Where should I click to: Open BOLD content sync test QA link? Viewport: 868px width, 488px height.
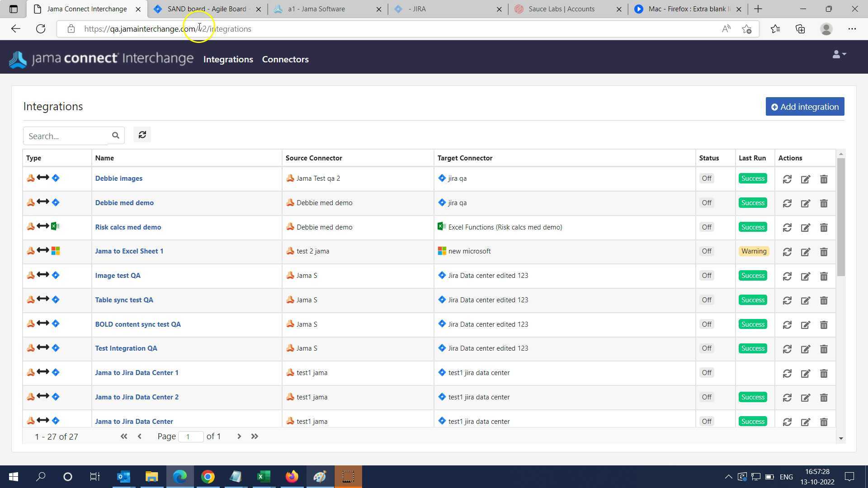(x=138, y=324)
